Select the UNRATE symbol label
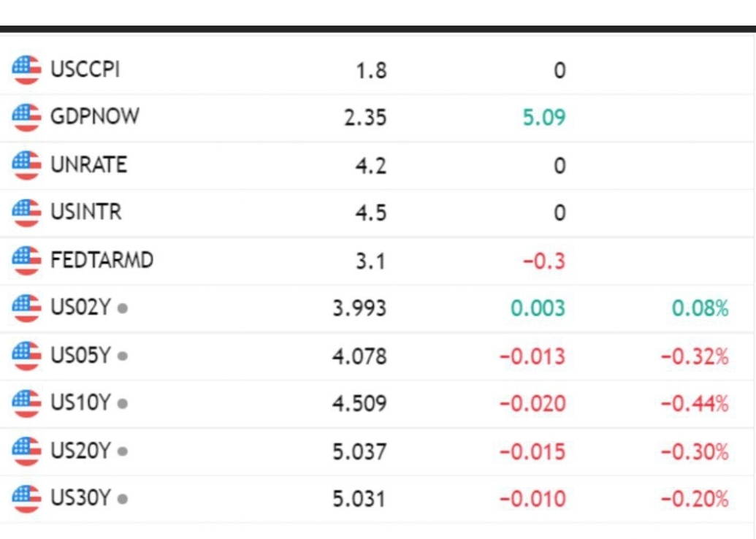Viewport: 756px width, 539px height. pyautogui.click(x=88, y=165)
